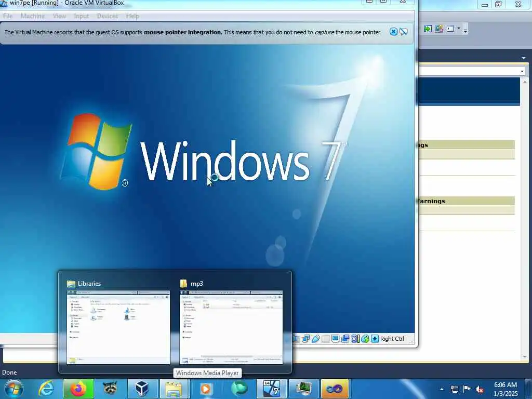
Task: Click the panel collapse arrow above the combo box
Action: (x=524, y=58)
